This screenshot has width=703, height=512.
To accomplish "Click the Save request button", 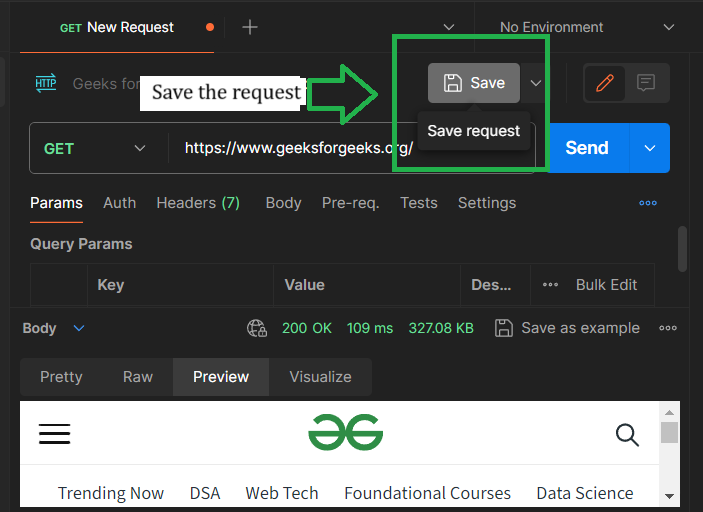I will click(473, 83).
